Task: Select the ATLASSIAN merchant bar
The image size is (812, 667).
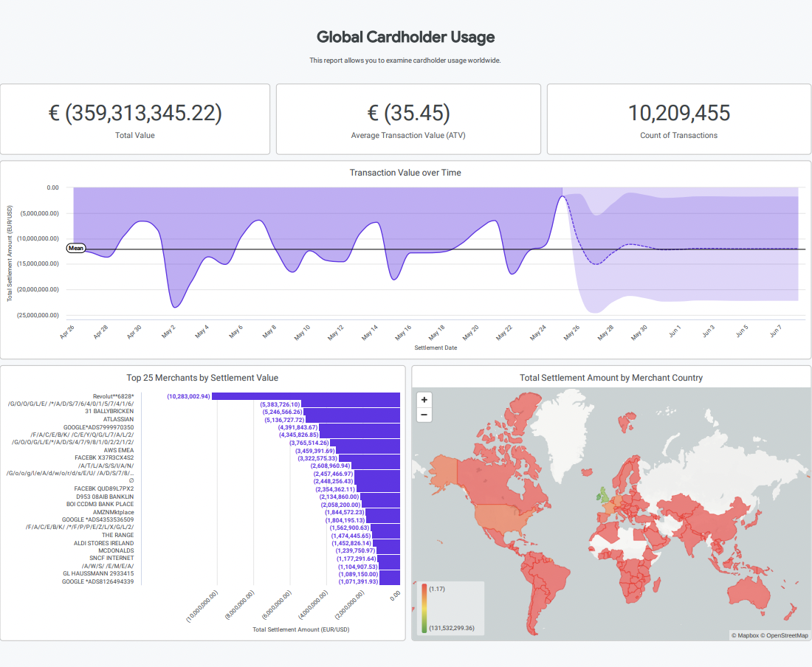Action: tap(353, 420)
